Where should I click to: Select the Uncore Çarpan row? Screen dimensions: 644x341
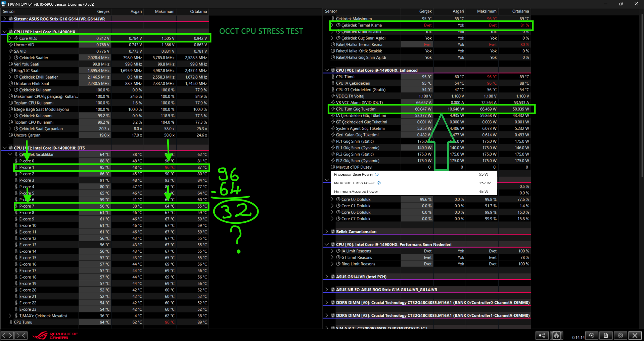104,135
